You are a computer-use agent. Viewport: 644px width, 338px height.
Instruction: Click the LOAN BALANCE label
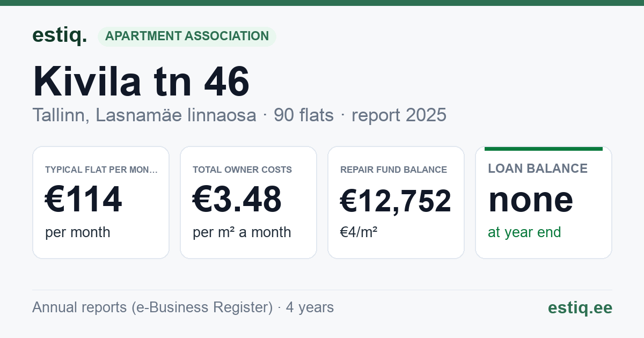click(x=538, y=168)
